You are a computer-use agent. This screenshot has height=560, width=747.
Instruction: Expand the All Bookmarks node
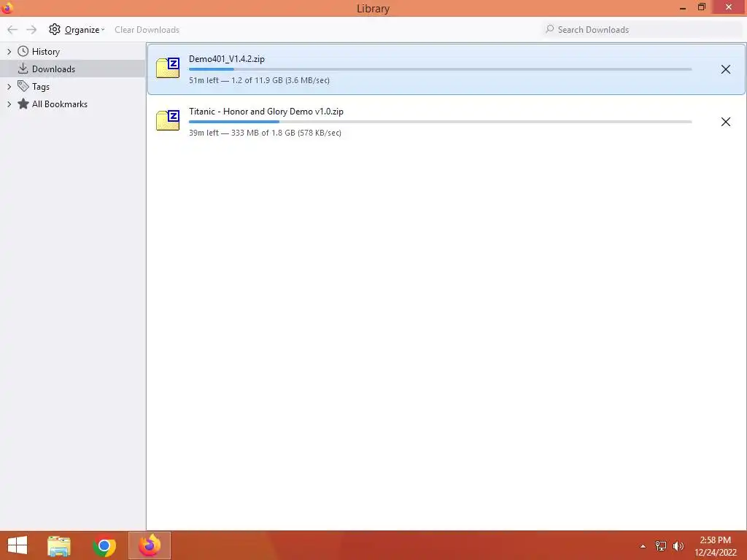(x=9, y=104)
